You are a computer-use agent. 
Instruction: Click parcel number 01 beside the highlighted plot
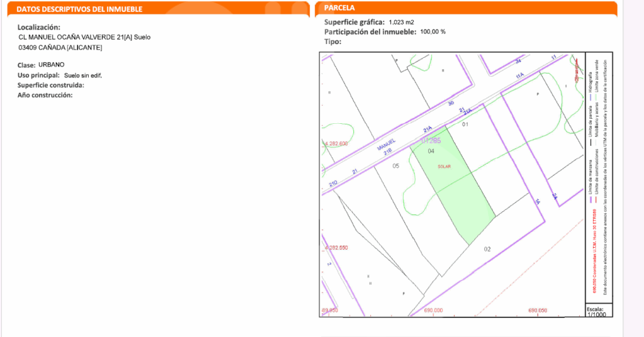click(466, 124)
